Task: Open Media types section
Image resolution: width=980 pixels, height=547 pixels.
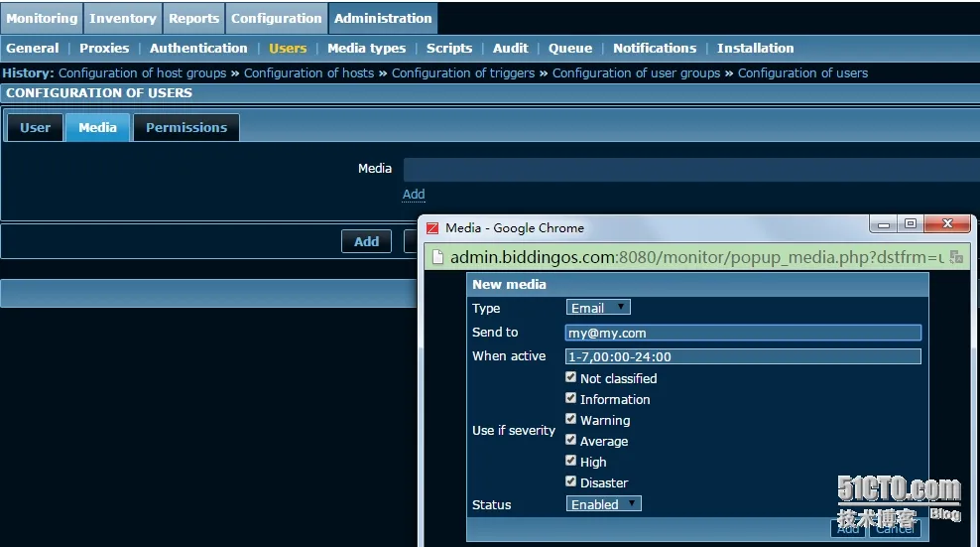Action: (366, 49)
